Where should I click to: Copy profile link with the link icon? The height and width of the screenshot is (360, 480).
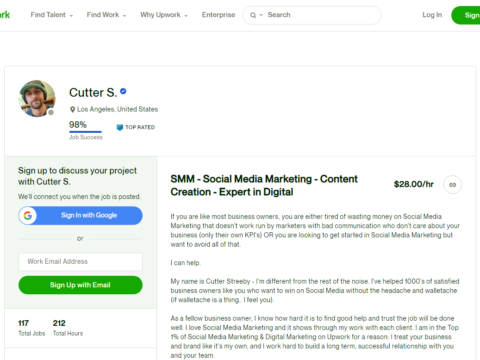click(x=452, y=185)
